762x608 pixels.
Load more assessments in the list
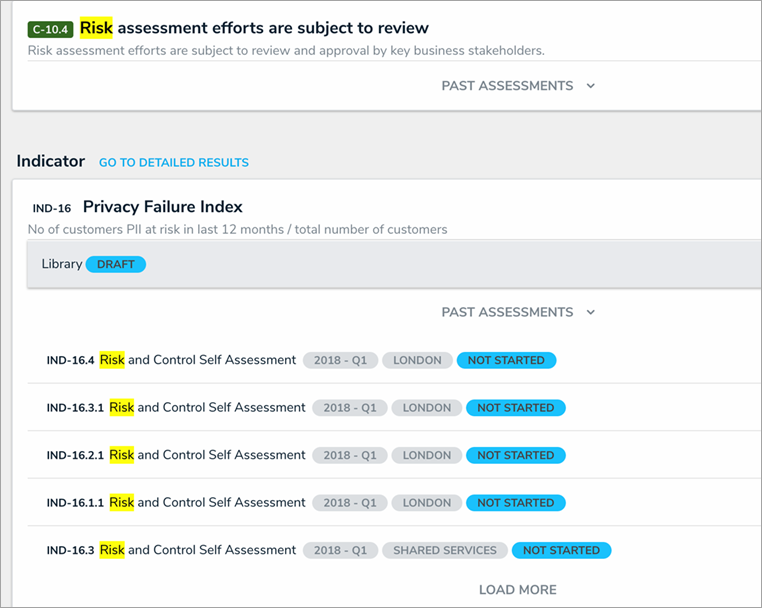[x=517, y=589]
